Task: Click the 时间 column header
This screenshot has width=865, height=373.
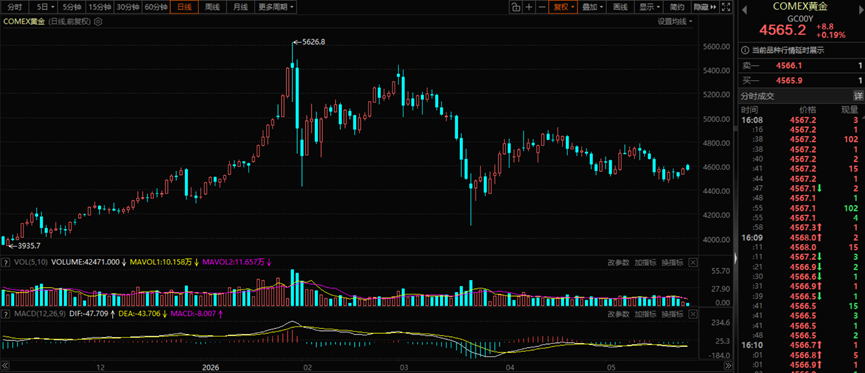Action: (x=750, y=109)
